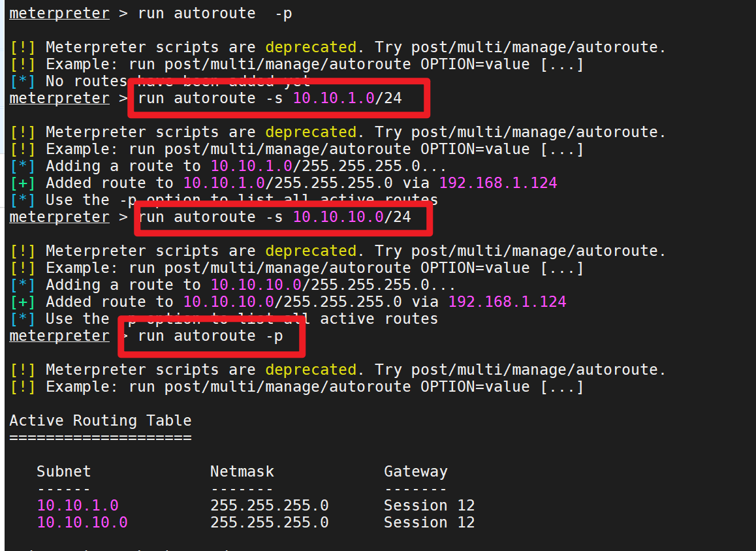Click netmask '255.255.255.0' in the 10.10.1.0 row
This screenshot has height=551, width=756.
point(270,506)
